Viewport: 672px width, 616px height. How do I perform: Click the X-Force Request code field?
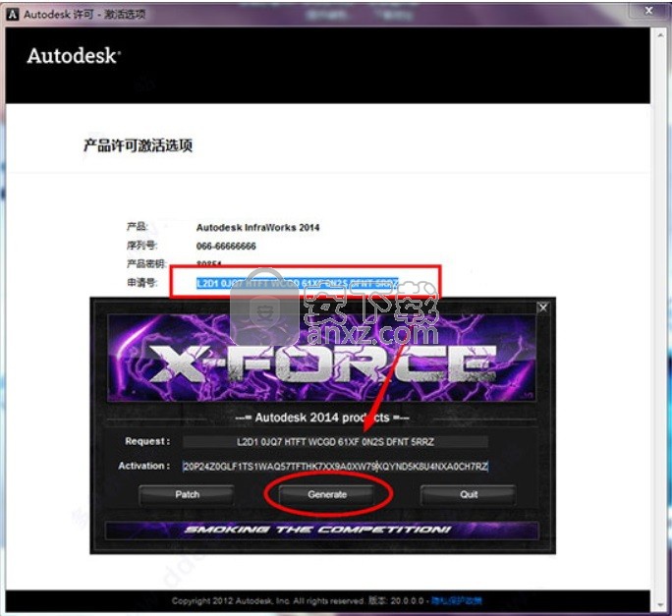coord(335,441)
